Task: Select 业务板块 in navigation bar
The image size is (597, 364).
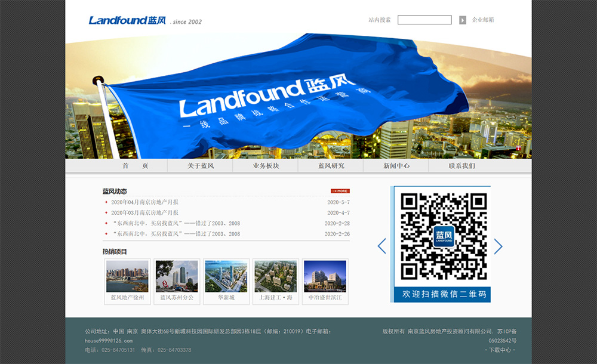Action: point(266,166)
